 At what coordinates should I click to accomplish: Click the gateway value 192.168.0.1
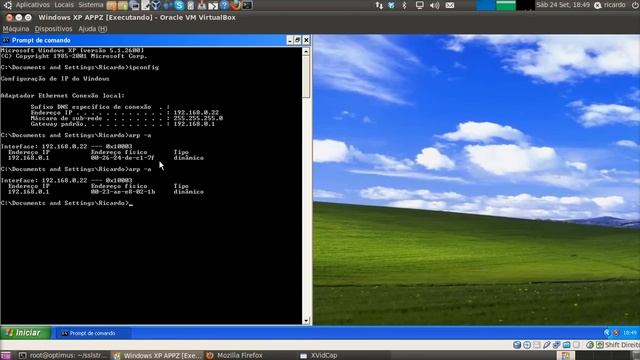point(194,124)
